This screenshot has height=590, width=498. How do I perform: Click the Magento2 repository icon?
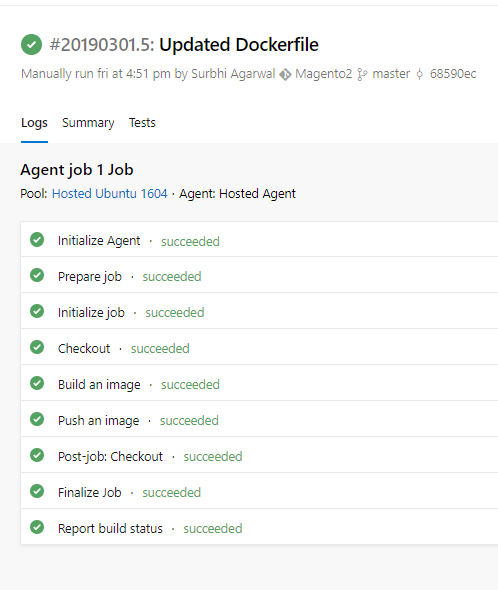coord(285,74)
